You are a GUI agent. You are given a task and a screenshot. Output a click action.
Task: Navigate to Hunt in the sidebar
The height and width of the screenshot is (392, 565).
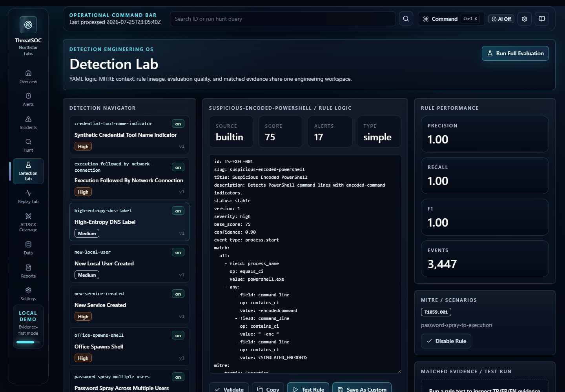28,145
